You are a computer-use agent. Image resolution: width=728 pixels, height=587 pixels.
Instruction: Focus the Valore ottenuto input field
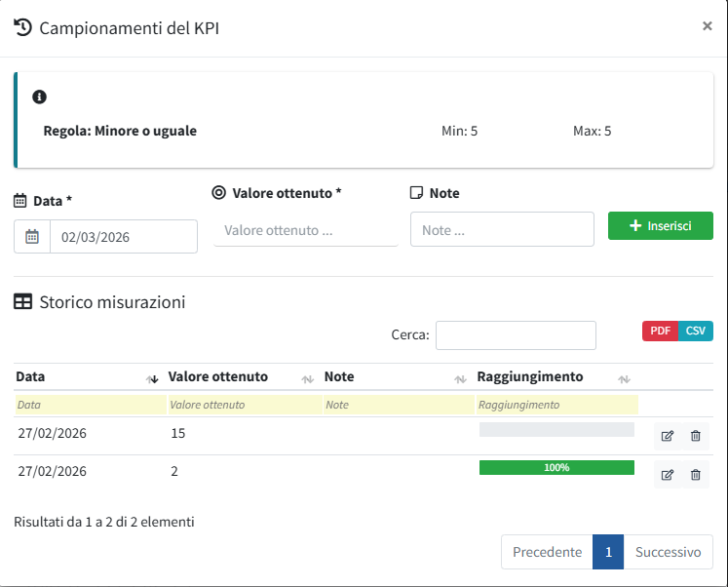click(306, 231)
